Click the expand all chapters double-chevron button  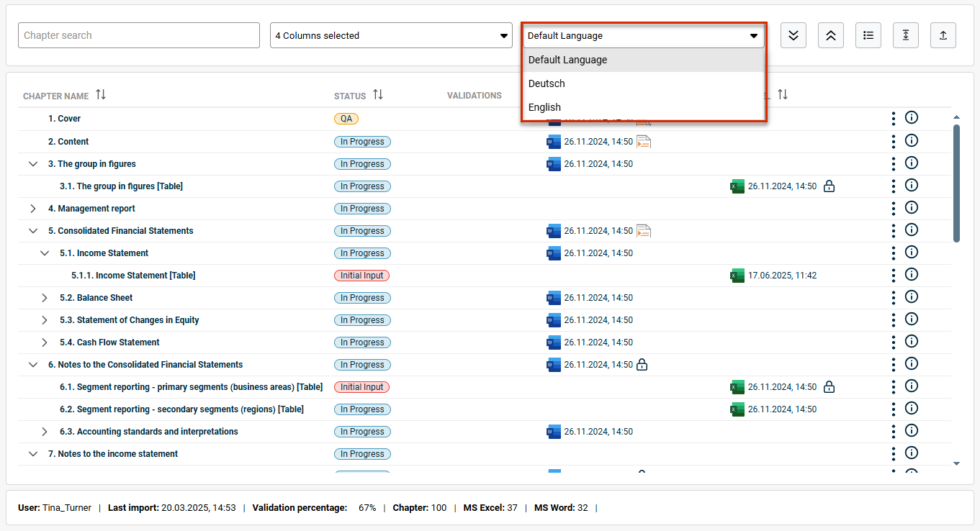794,35
